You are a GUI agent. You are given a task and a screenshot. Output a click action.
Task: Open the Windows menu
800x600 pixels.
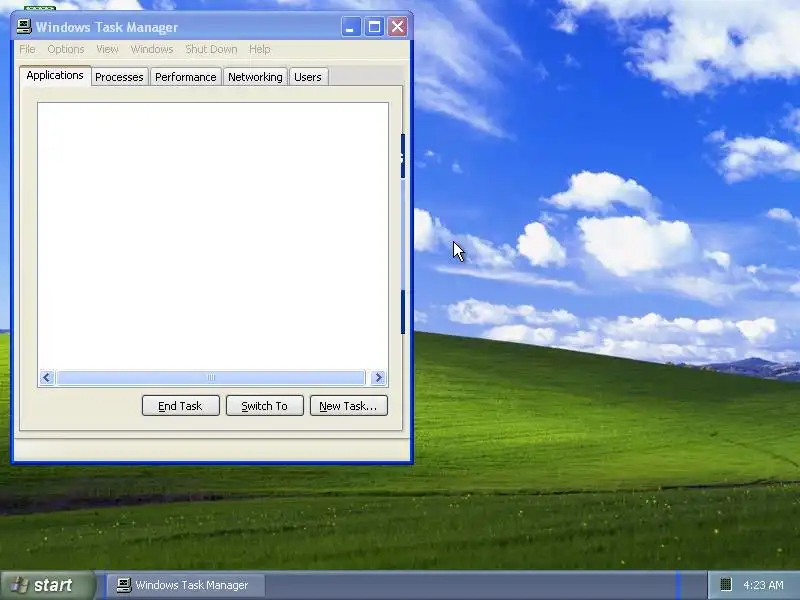(152, 49)
